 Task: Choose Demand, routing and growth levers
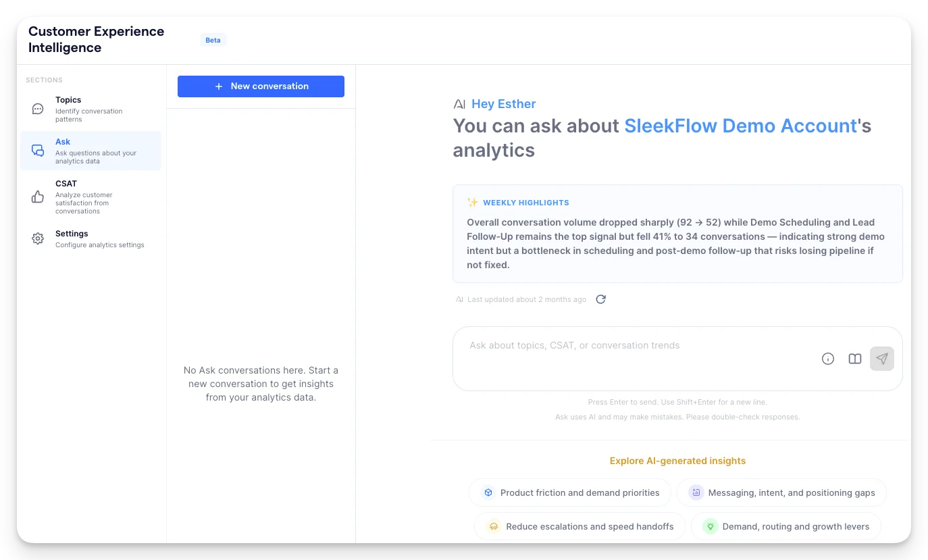click(786, 526)
